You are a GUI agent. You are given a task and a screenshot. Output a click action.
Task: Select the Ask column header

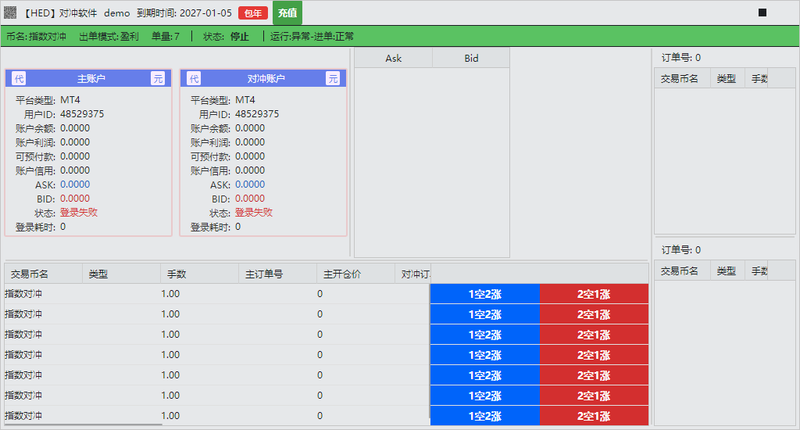point(393,58)
